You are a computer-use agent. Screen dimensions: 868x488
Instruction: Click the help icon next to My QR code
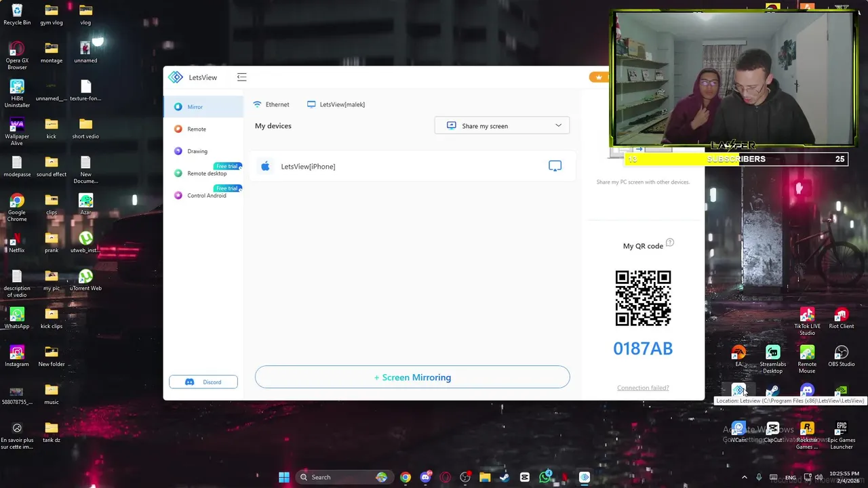click(670, 243)
